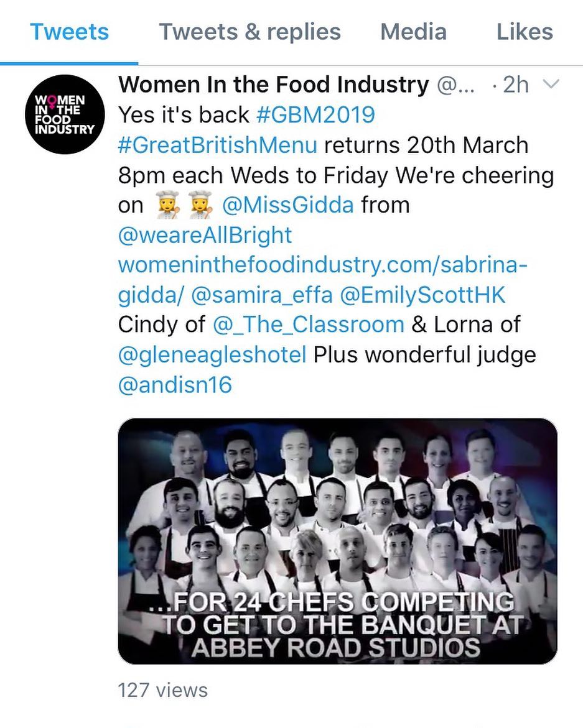Image resolution: width=583 pixels, height=728 pixels.
Task: Tap the @samira_effa mention
Action: tap(262, 295)
